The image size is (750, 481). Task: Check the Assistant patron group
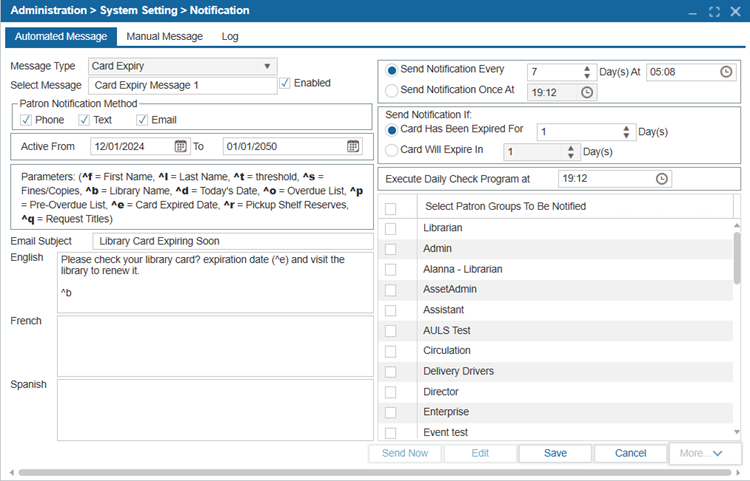pyautogui.click(x=391, y=310)
